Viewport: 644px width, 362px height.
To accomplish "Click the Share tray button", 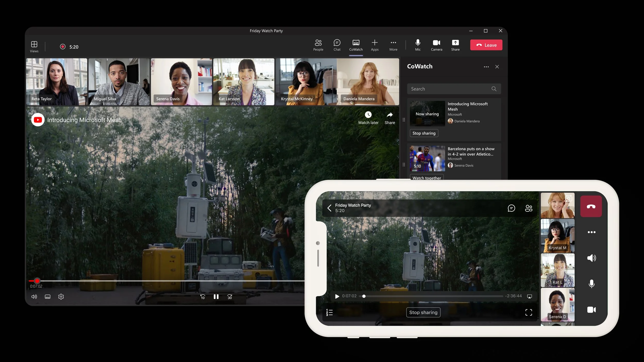I will click(x=455, y=45).
